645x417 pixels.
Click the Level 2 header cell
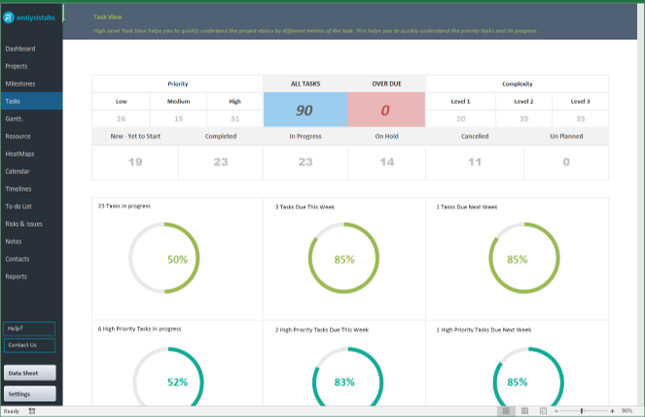[x=524, y=101]
